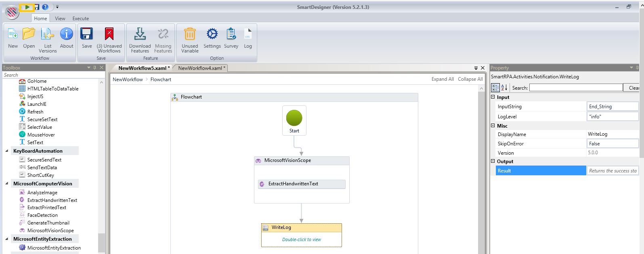Select the Start node in flowchart

tap(294, 120)
